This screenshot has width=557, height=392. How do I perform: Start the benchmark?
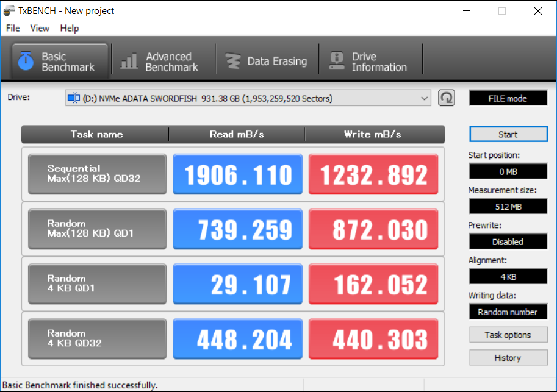click(x=508, y=134)
